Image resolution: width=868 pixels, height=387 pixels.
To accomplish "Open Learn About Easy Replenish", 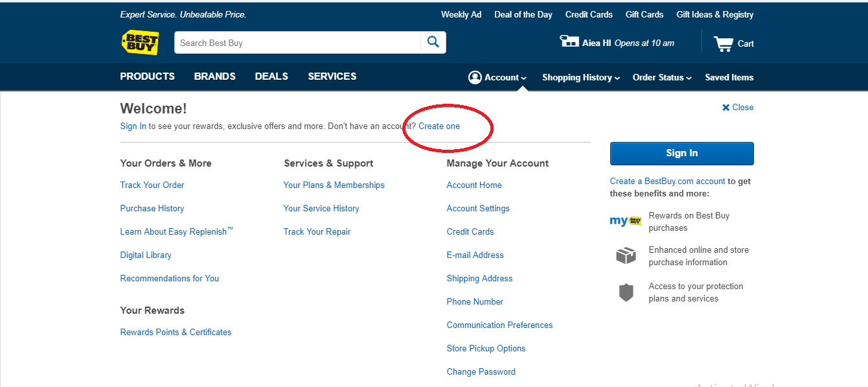I will click(177, 231).
